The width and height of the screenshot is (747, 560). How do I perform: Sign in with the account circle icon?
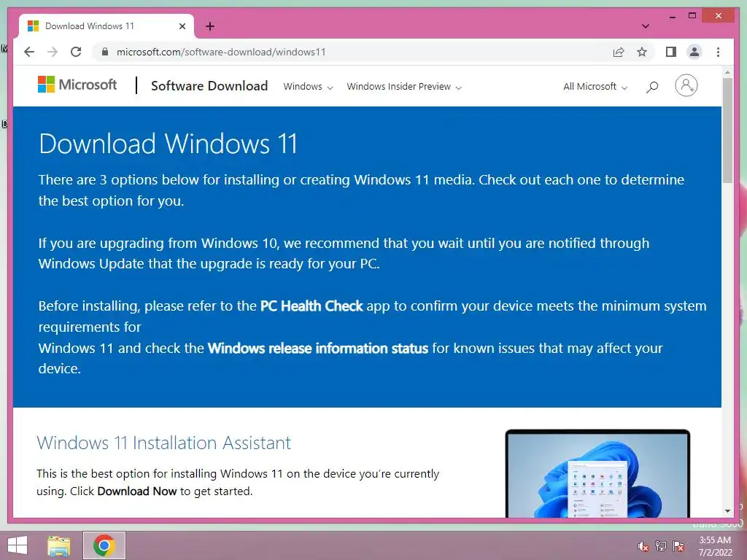coord(686,86)
